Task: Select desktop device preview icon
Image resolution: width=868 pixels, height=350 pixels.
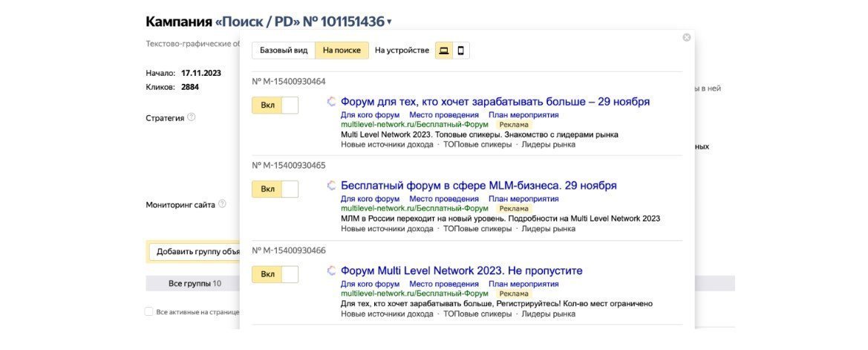Action: coord(444,51)
